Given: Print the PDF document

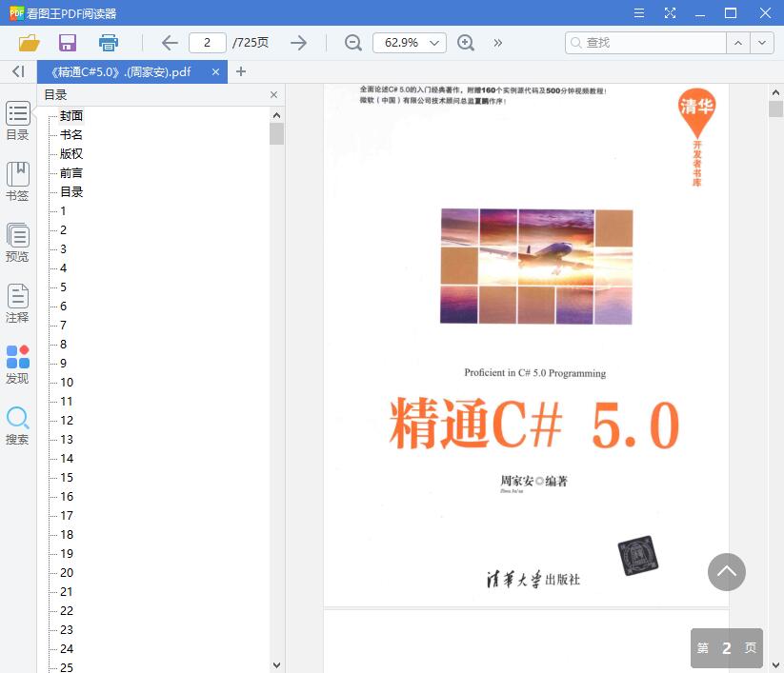Looking at the screenshot, I should [108, 43].
